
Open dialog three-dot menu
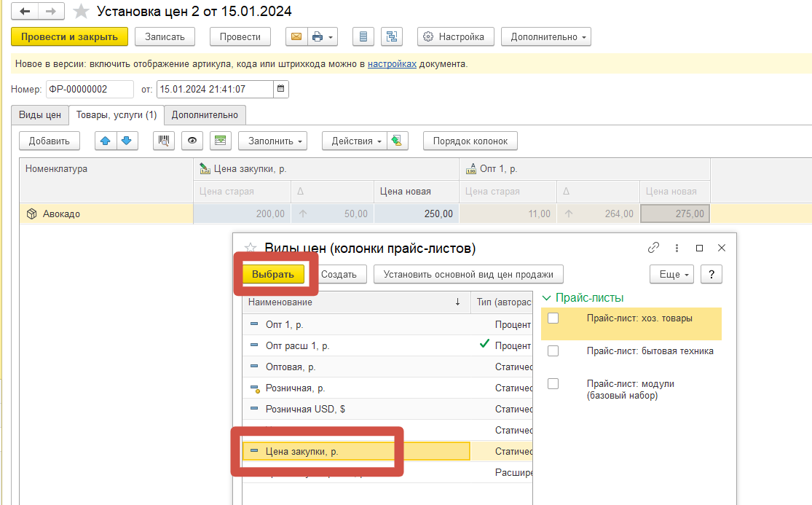[677, 248]
